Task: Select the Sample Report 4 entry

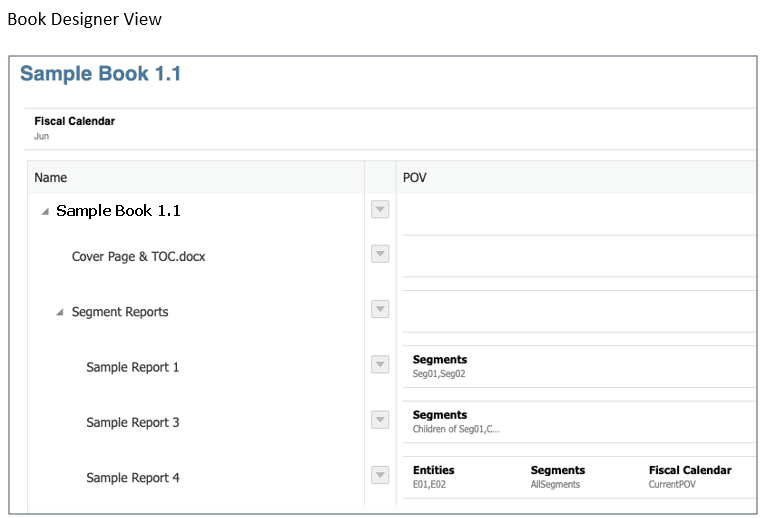Action: [x=132, y=478]
